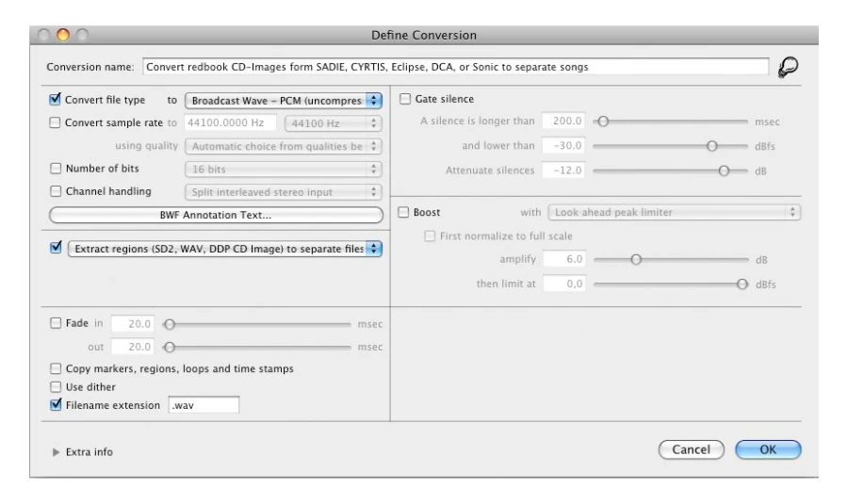Viewport: 848px width, 504px height.
Task: Expand the Extra info disclosure triangle
Action: tap(56, 452)
